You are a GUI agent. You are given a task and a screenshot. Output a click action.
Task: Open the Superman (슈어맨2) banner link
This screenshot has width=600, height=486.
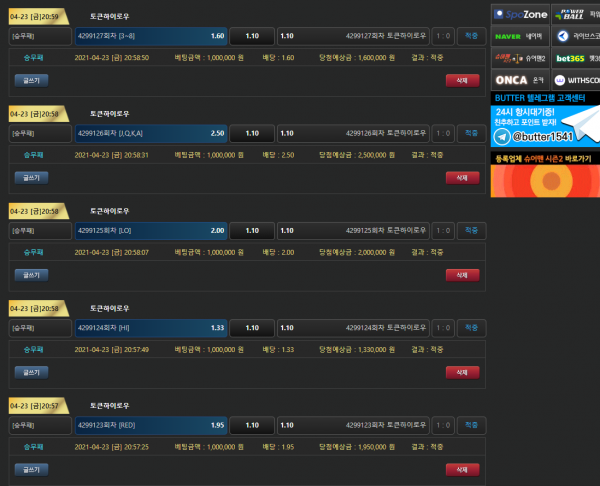point(520,57)
